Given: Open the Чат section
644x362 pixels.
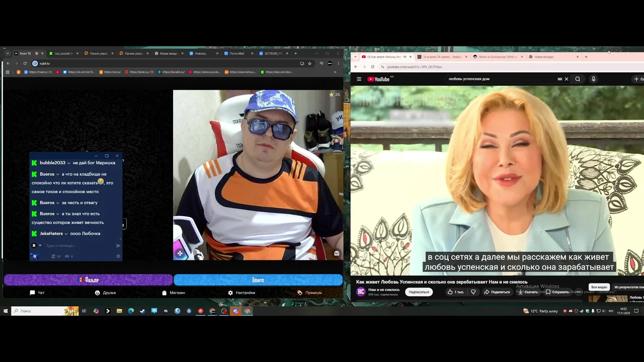Looking at the screenshot, I should (37, 293).
